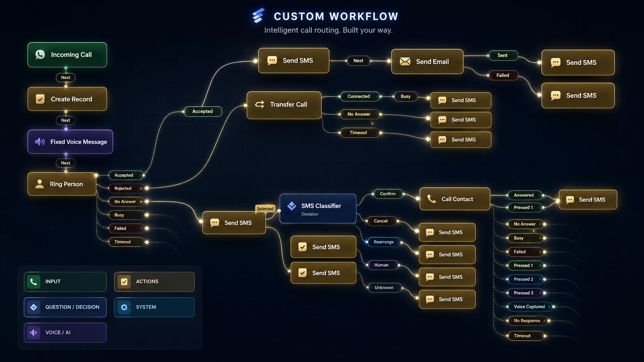Viewport: 644px width, 362px height.
Task: Select Ring Person's Failed outcome
Action: coord(126,229)
